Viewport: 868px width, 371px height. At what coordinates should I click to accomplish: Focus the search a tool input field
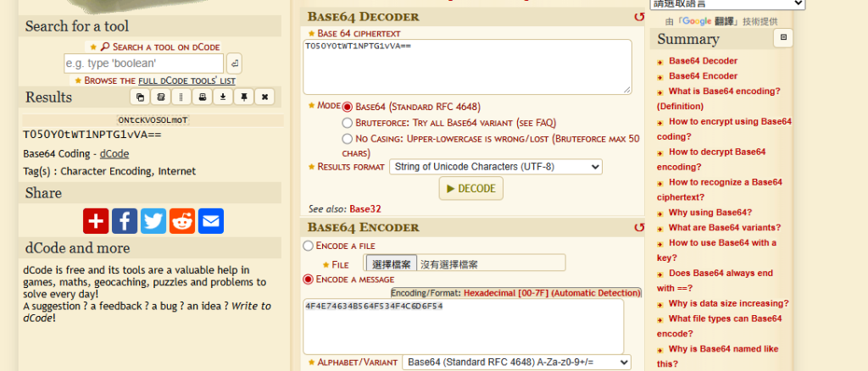[144, 64]
